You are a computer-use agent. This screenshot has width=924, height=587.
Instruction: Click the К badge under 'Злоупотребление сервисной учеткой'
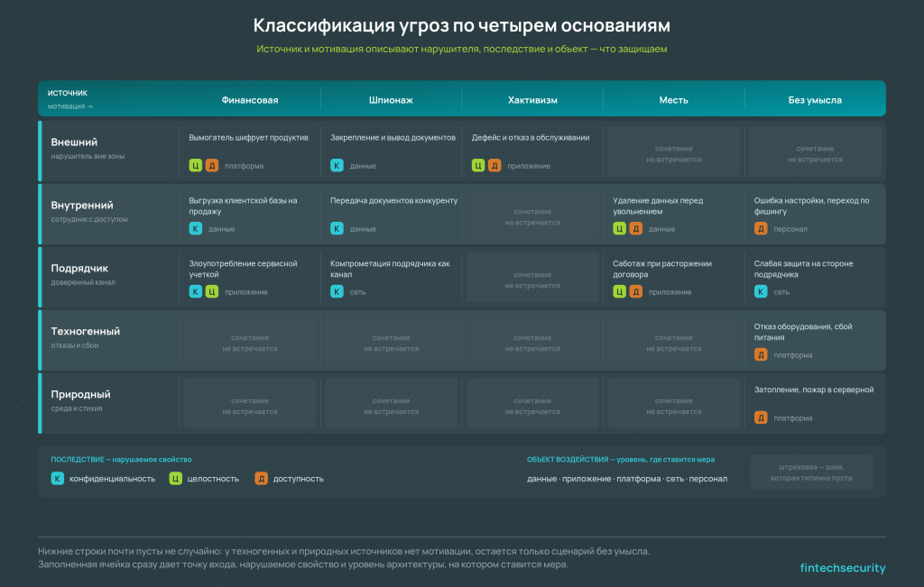196,291
